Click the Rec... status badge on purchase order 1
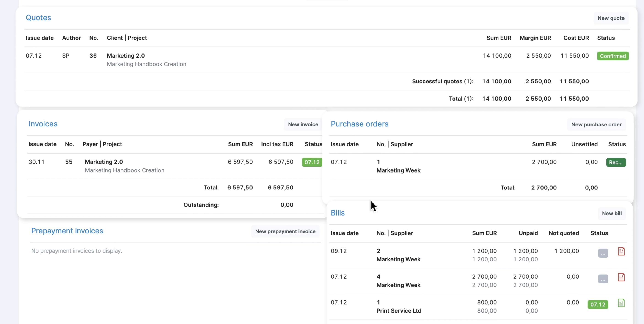This screenshot has height=324, width=644. (x=616, y=162)
